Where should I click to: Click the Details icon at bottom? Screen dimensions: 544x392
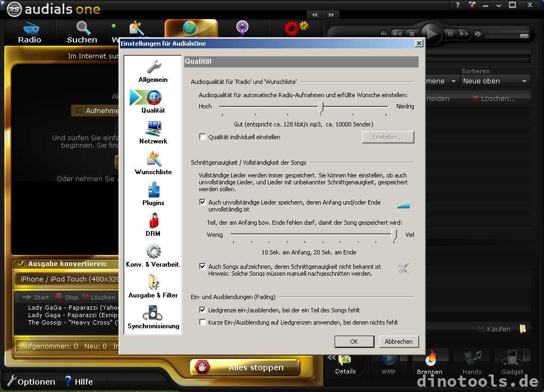[x=345, y=361]
